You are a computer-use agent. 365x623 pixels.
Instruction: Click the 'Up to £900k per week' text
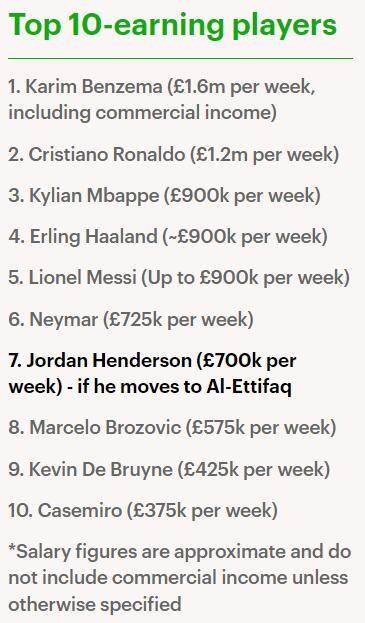[246, 278]
